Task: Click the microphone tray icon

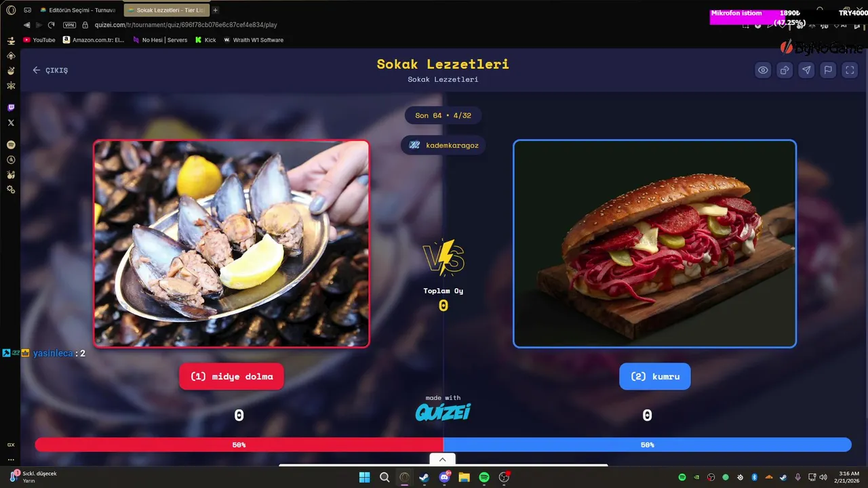Action: (x=797, y=477)
